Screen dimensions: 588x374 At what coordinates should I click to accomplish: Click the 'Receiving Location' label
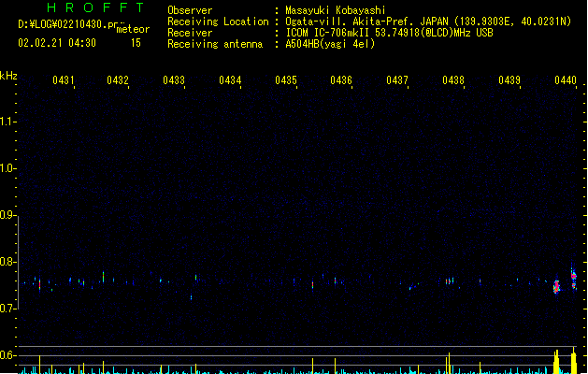coord(218,22)
